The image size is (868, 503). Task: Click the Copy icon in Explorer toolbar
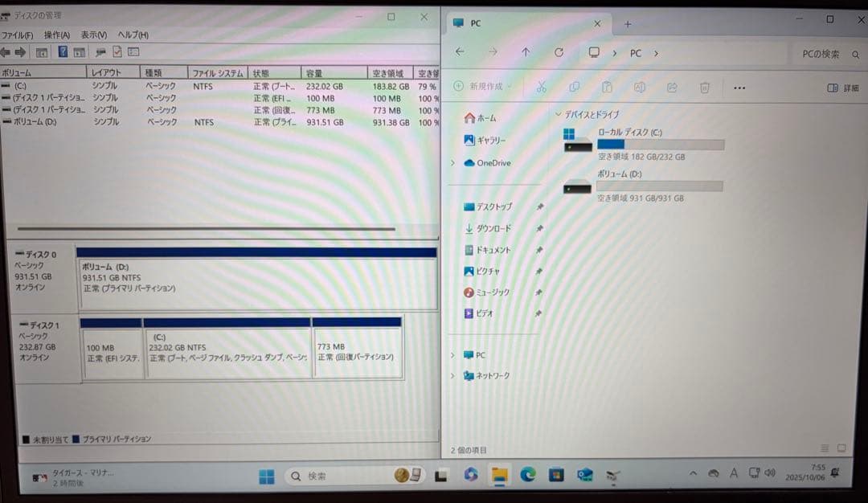tap(575, 87)
